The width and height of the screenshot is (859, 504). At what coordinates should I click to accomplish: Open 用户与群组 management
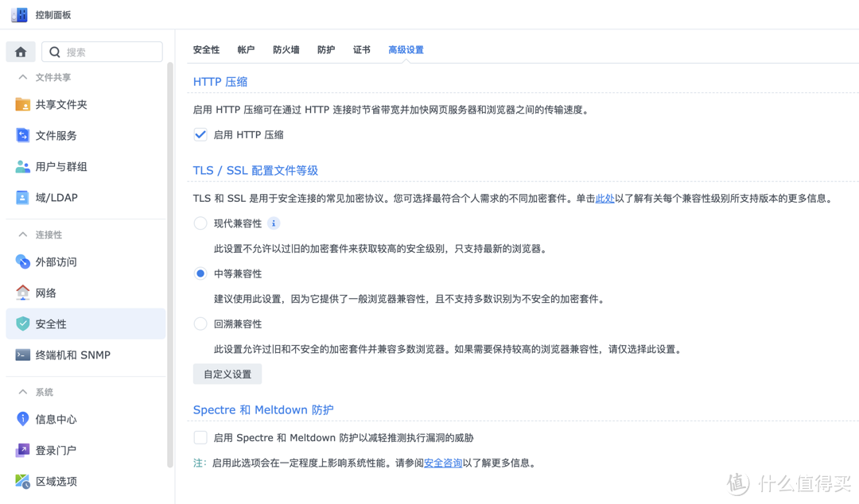pos(64,166)
